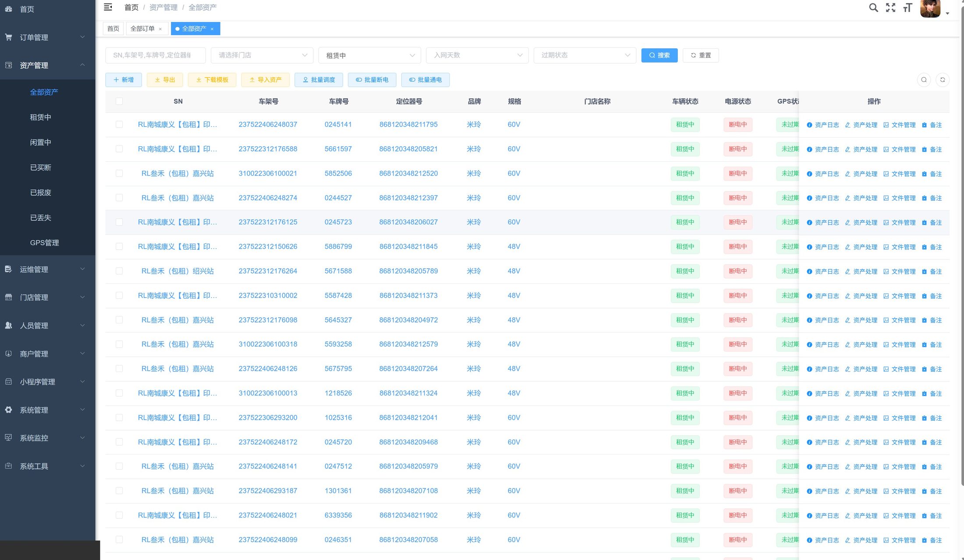Click the 订单管理 sidebar menu
The image size is (964, 560).
tap(47, 37)
